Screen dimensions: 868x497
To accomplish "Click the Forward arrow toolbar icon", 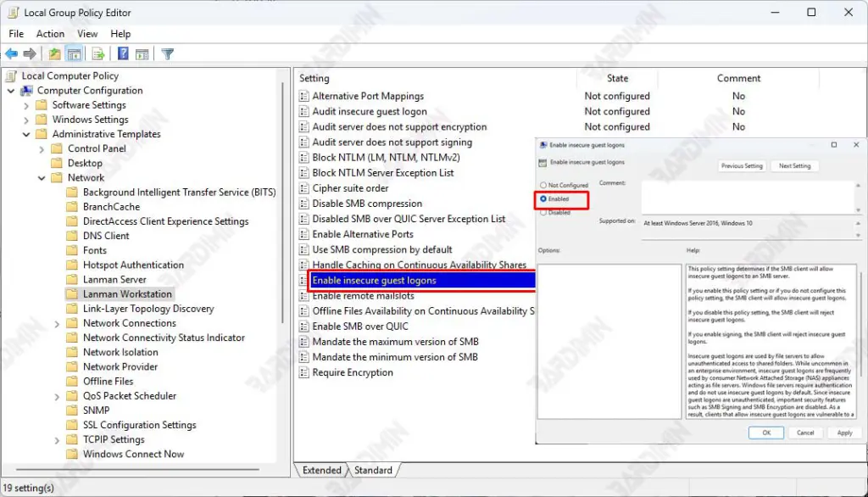I will click(30, 53).
